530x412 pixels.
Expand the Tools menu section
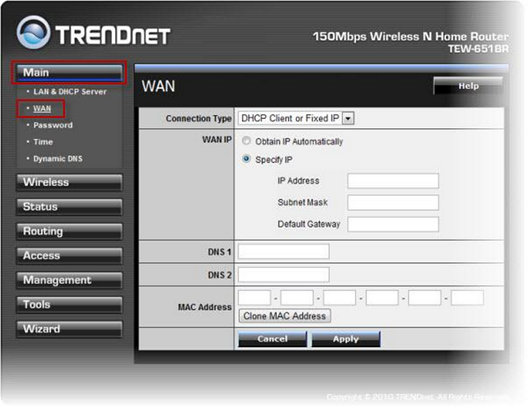[69, 305]
